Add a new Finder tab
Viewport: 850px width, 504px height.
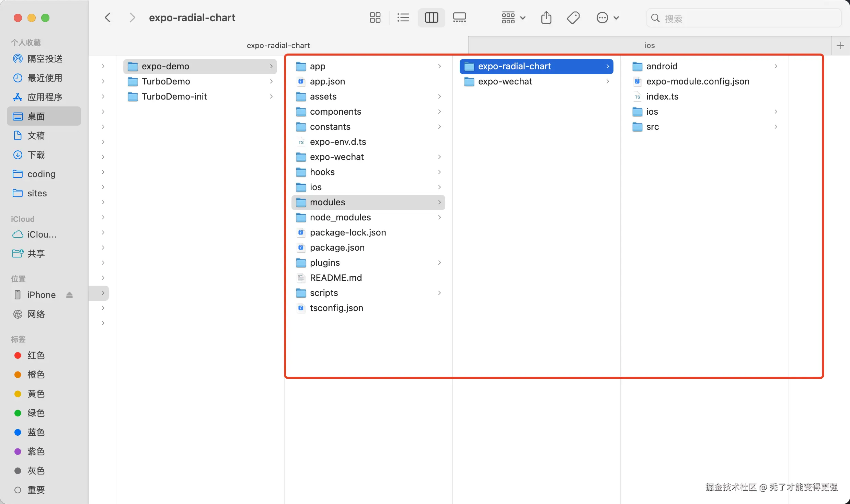840,45
